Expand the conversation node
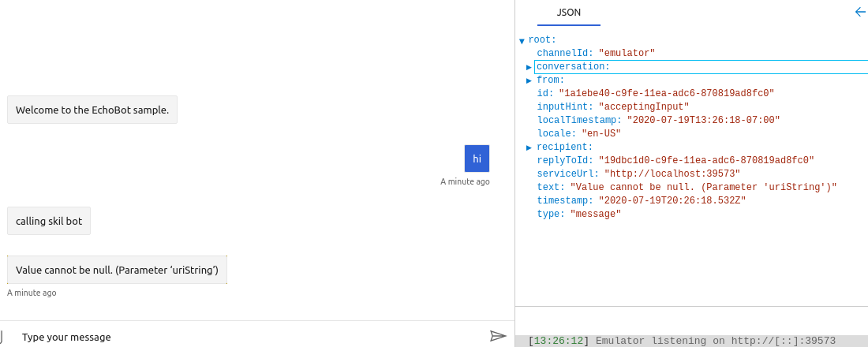868x347 pixels. pyautogui.click(x=529, y=68)
